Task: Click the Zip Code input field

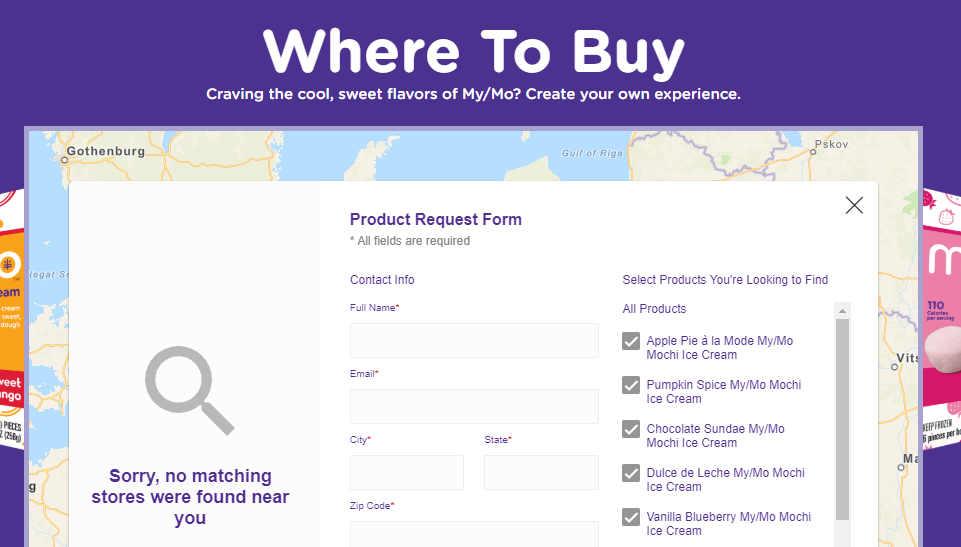Action: [474, 534]
